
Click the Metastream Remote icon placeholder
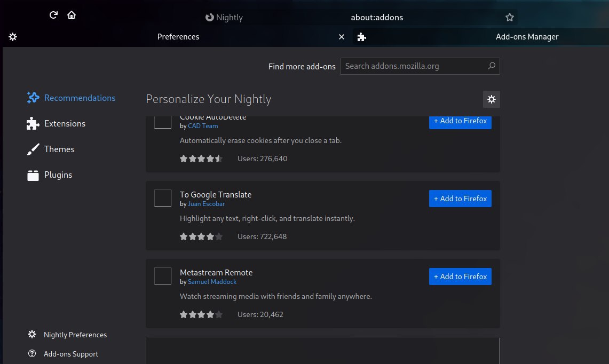pos(163,276)
